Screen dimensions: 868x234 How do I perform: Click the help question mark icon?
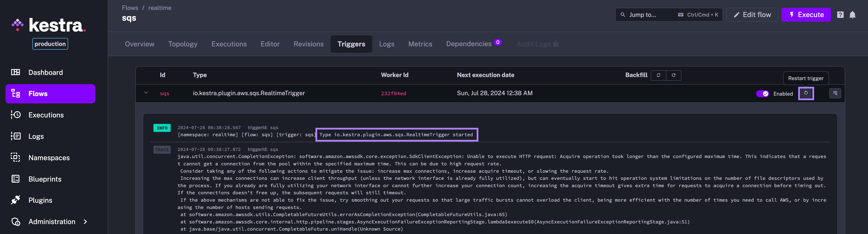(840, 14)
